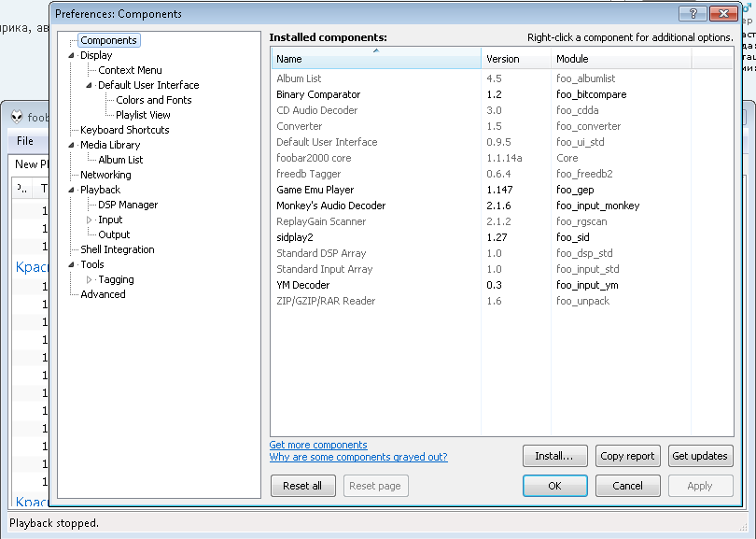756x539 pixels.
Task: Expand the Input tree node
Action: coord(90,220)
